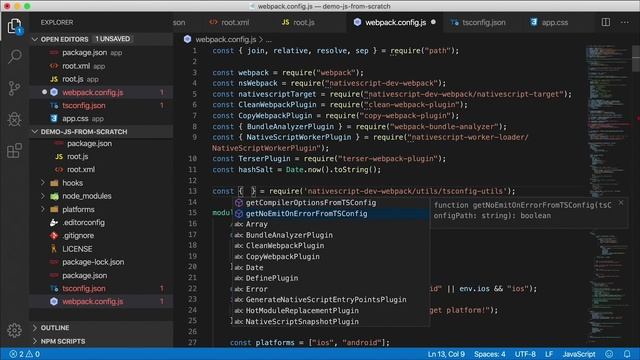Click the LICENSE file icon
The image size is (640, 360).
(x=54, y=249)
